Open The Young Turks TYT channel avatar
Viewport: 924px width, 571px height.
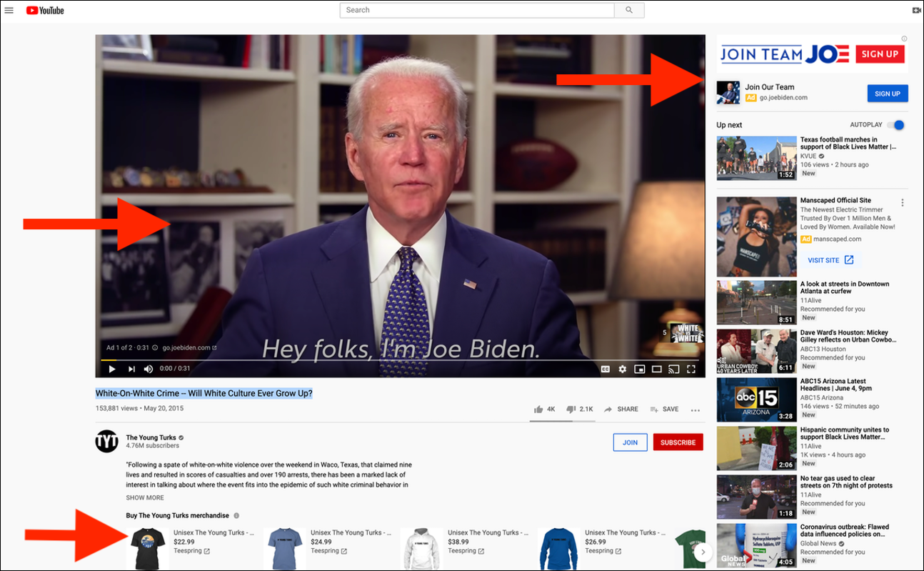pyautogui.click(x=106, y=442)
